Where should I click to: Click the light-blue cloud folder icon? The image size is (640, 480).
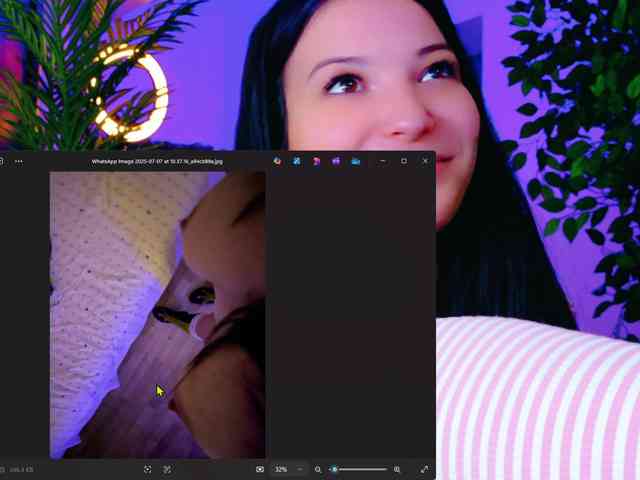click(356, 162)
